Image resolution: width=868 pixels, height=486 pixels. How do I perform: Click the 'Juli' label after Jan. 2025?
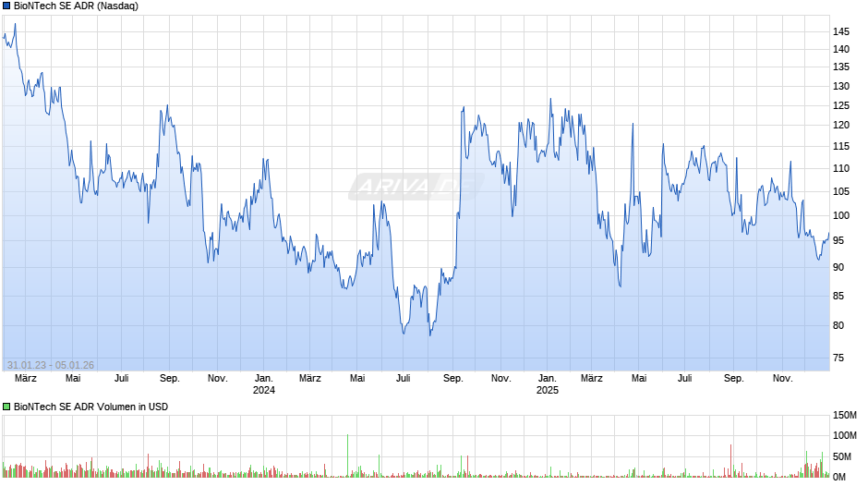pos(685,378)
